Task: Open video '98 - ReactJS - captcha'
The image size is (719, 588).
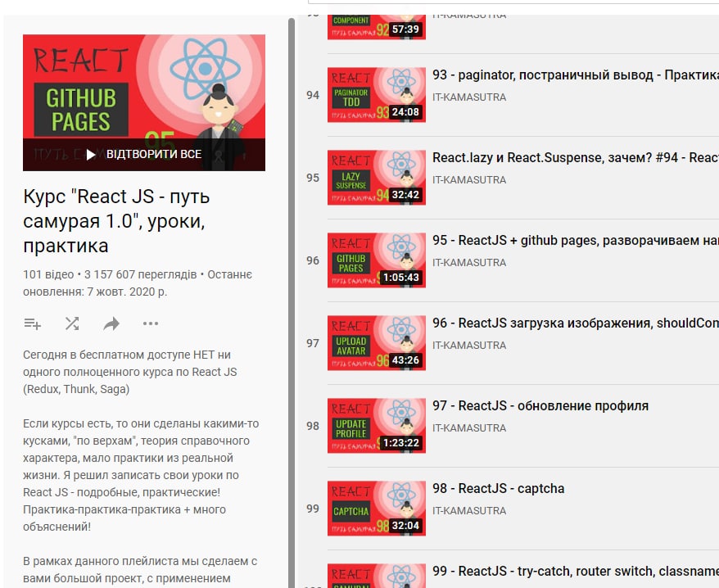Action: (499, 488)
